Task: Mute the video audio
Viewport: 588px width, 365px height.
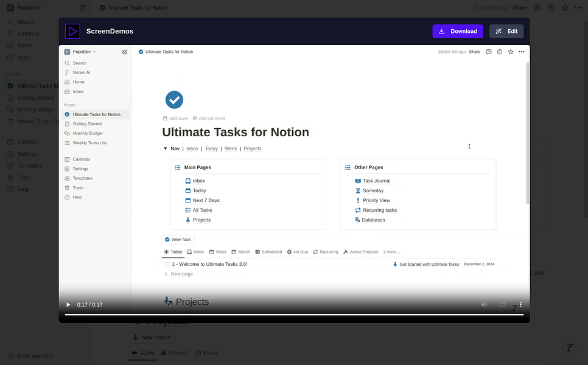Action: click(483, 304)
